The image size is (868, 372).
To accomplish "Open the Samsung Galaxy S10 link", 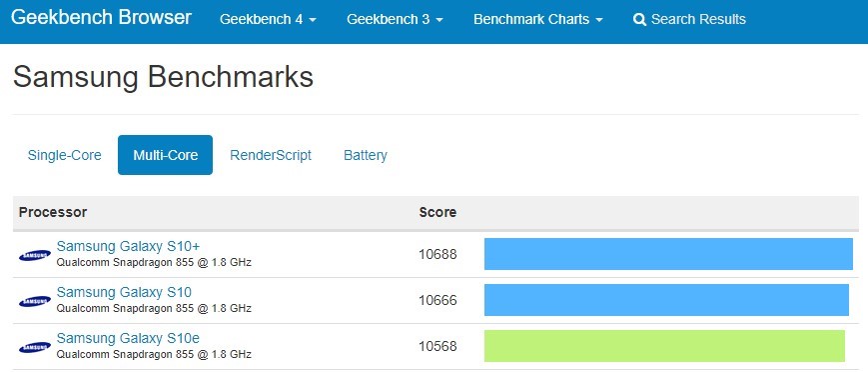I will click(124, 292).
